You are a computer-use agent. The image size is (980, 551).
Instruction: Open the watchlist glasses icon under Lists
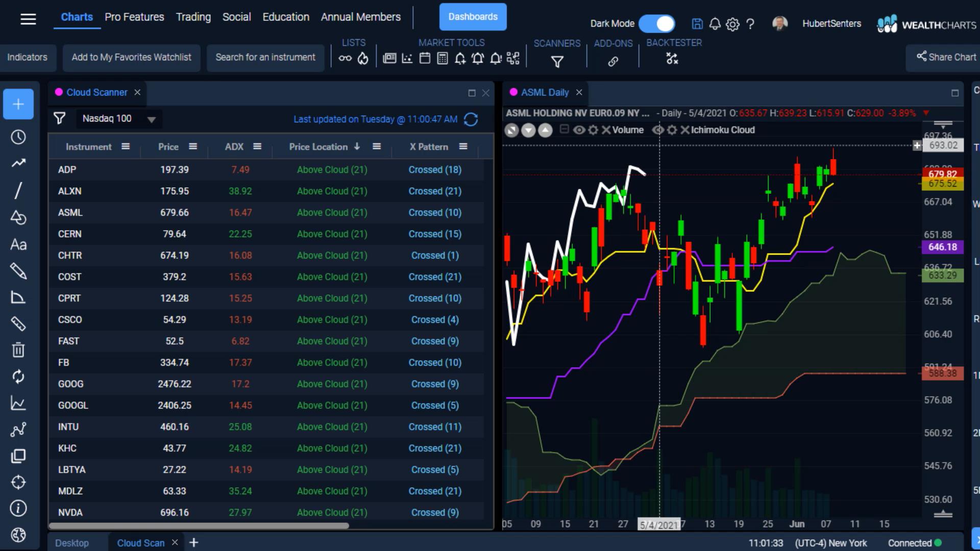click(345, 59)
